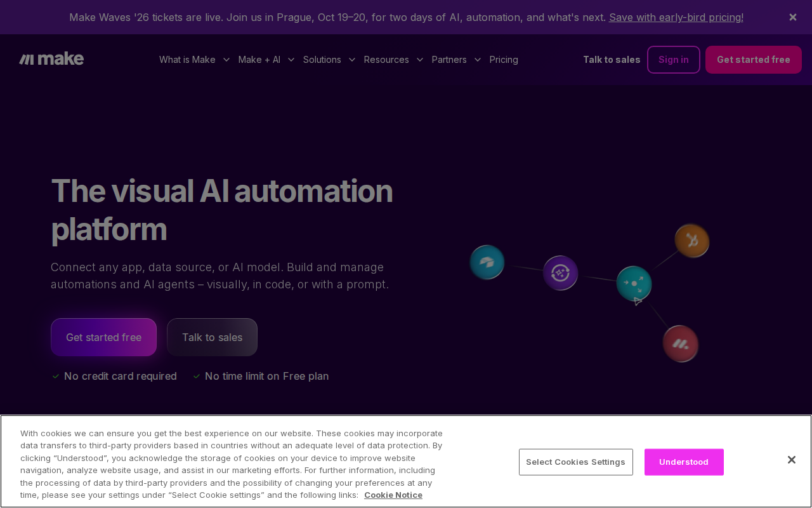This screenshot has width=812, height=508.
Task: Click the Sign in button
Action: [x=674, y=60]
